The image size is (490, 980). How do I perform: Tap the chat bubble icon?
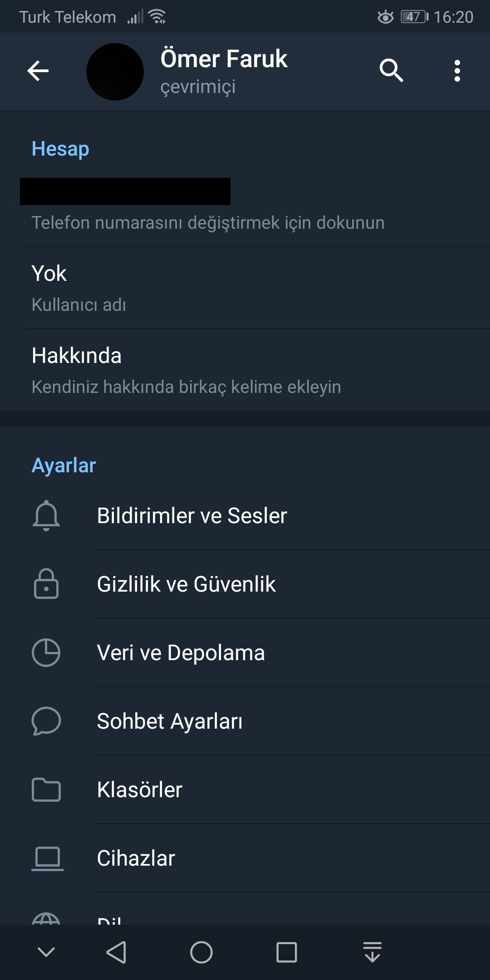point(46,721)
